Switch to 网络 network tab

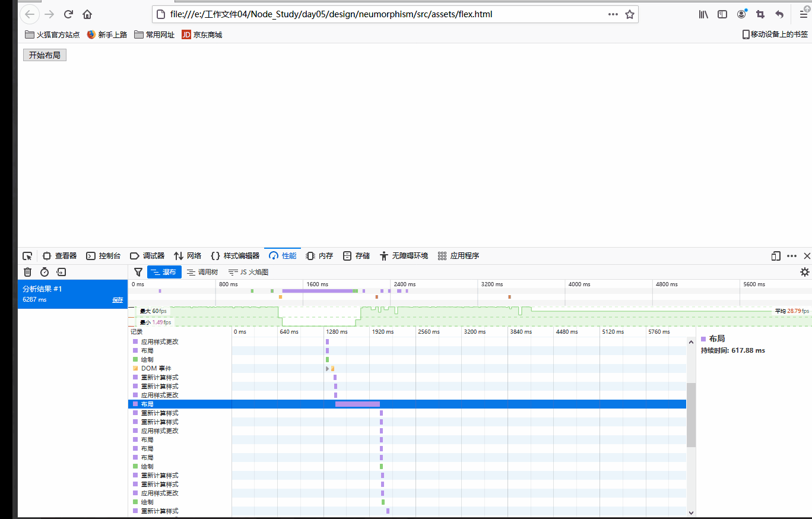coord(188,256)
